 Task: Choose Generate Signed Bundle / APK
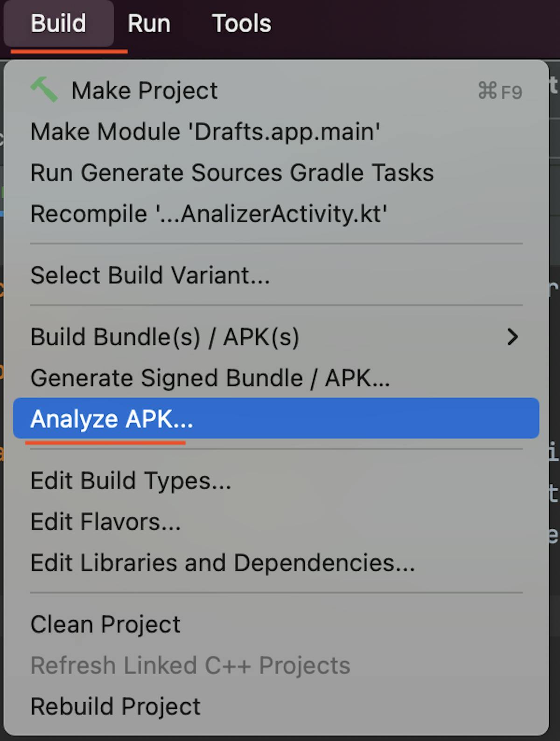(210, 378)
